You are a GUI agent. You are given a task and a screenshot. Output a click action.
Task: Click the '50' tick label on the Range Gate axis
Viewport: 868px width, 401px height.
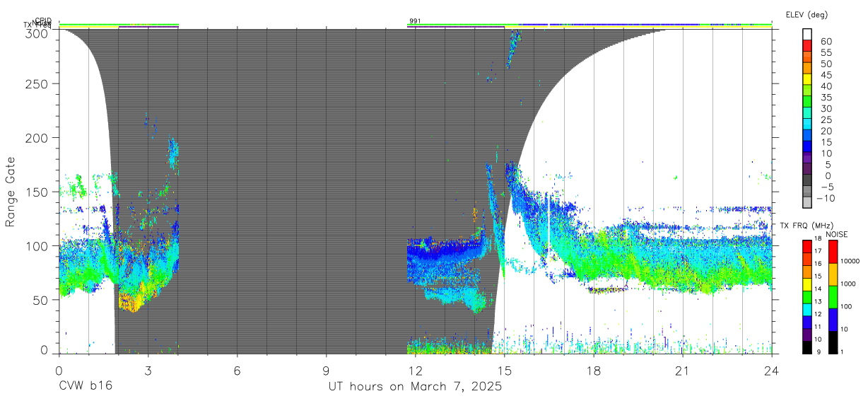[42, 300]
